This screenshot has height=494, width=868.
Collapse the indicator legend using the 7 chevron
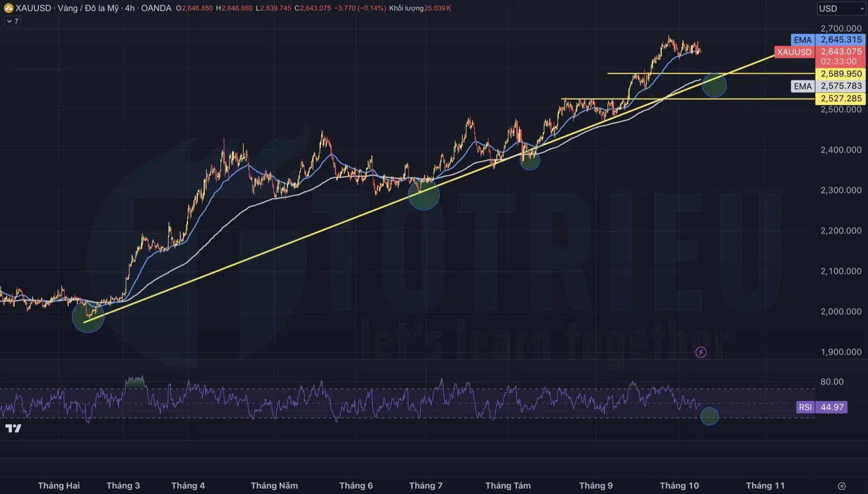pos(11,21)
